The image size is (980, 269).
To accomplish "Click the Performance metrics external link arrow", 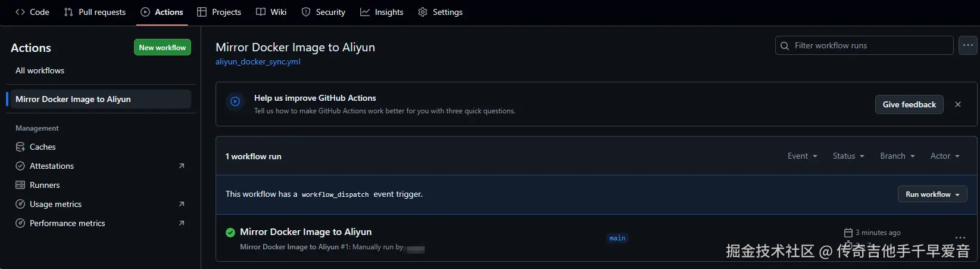I will coord(182,223).
